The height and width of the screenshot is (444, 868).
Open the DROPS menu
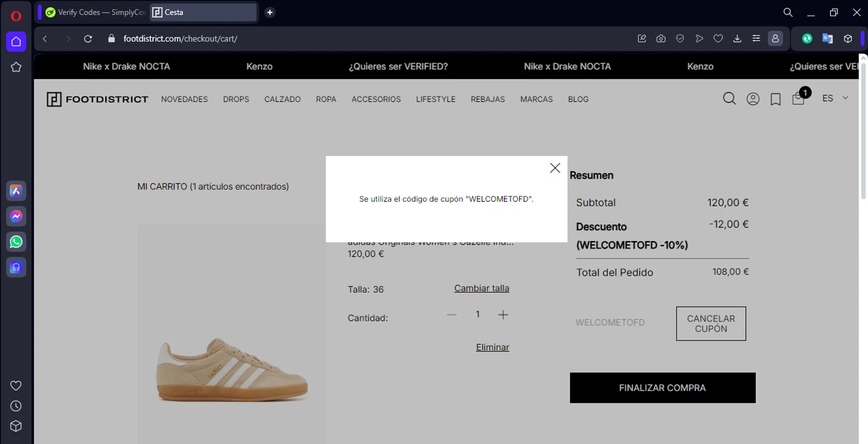tap(236, 99)
